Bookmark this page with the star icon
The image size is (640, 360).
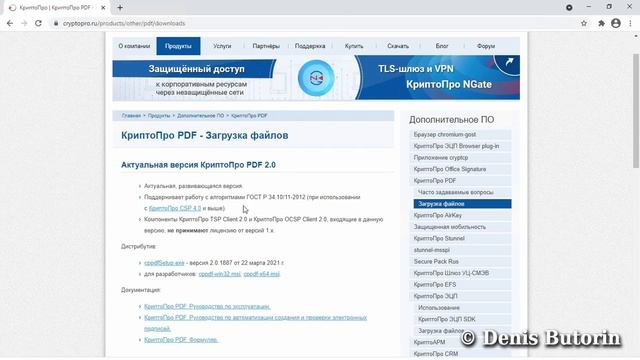[x=584, y=23]
